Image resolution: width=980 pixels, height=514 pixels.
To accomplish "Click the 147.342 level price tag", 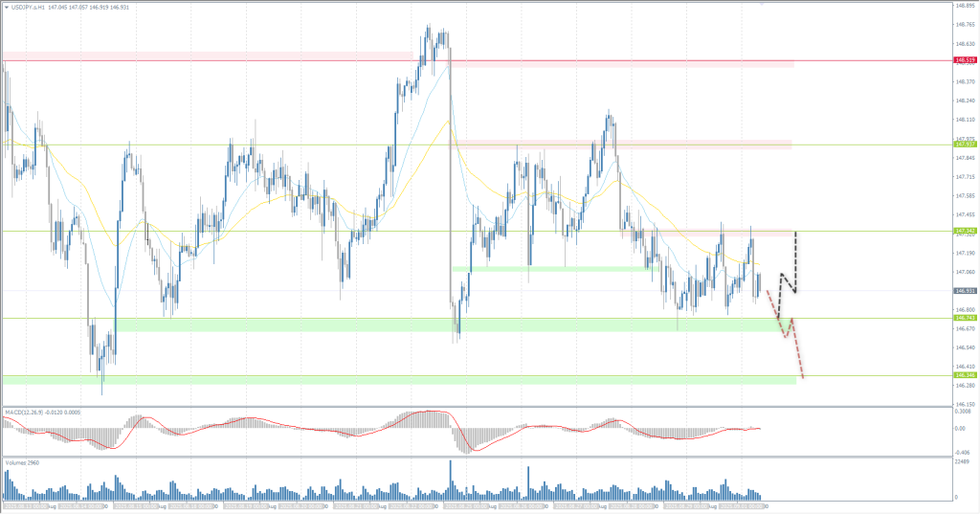I will tap(965, 231).
